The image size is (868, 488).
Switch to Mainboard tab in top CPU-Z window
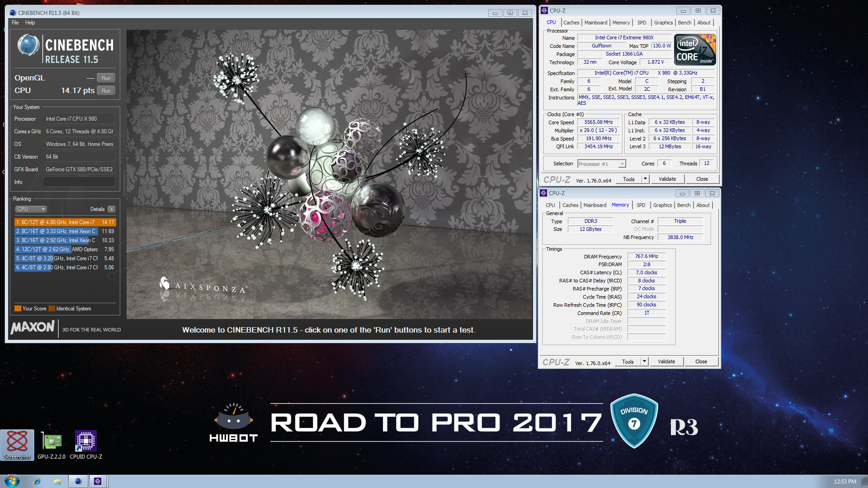596,23
